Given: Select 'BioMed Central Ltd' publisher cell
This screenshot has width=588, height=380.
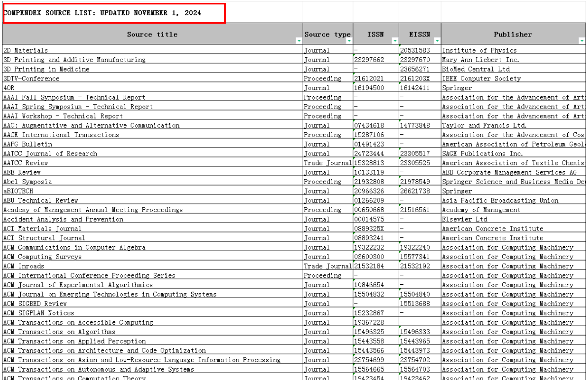Looking at the screenshot, I should (514, 69).
